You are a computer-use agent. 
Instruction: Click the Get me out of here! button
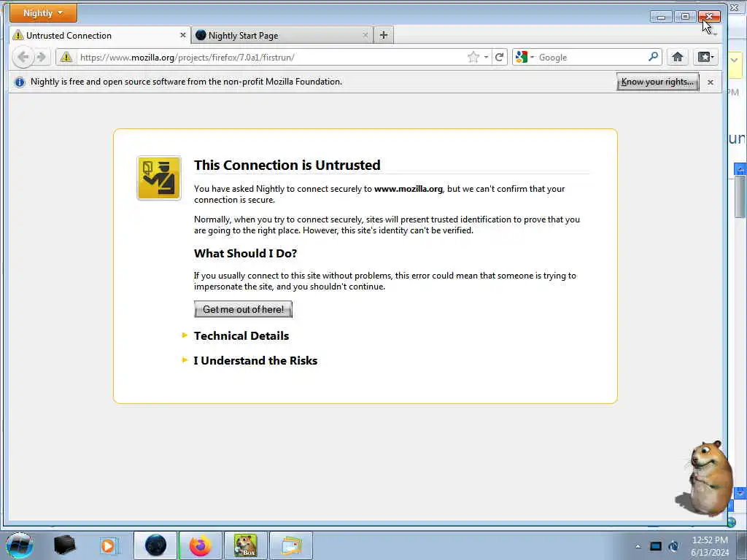[243, 309]
